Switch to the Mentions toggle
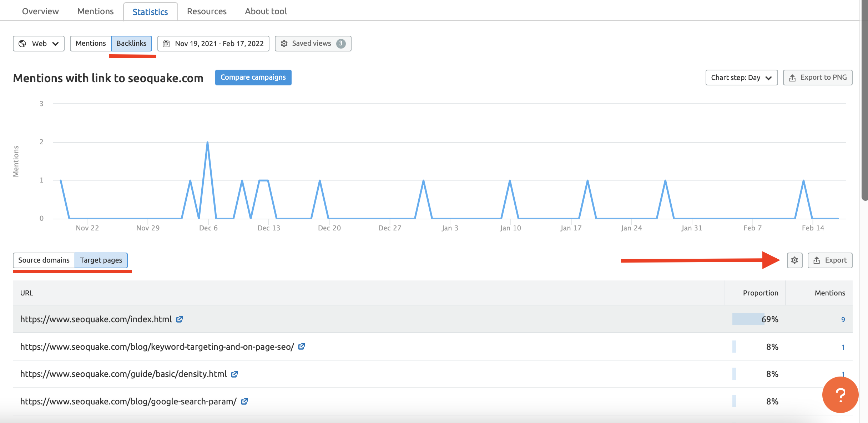 [91, 44]
